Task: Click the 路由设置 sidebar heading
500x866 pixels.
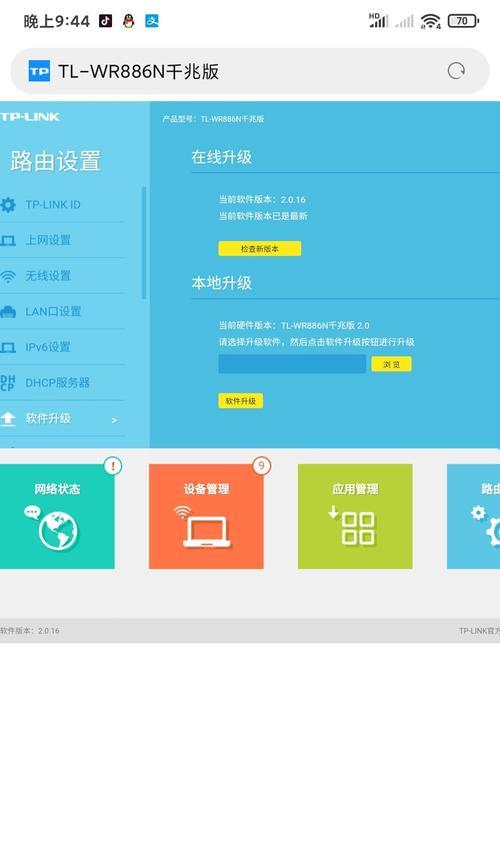Action: click(56, 161)
